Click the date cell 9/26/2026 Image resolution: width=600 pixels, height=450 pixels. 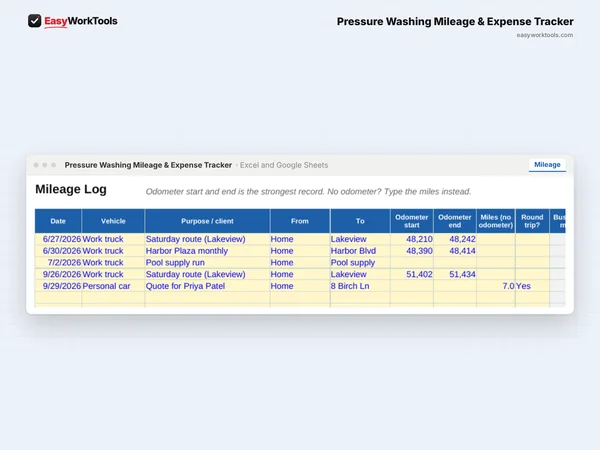click(x=58, y=274)
